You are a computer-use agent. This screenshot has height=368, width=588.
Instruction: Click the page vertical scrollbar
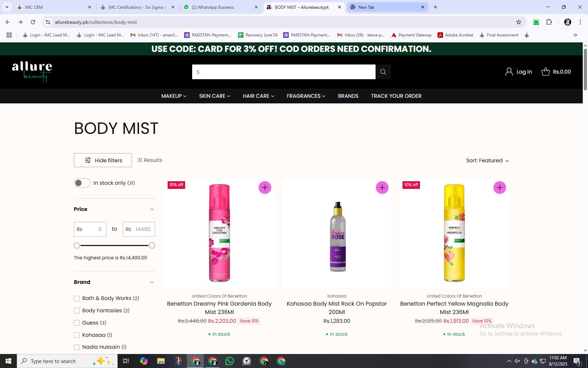(585, 70)
